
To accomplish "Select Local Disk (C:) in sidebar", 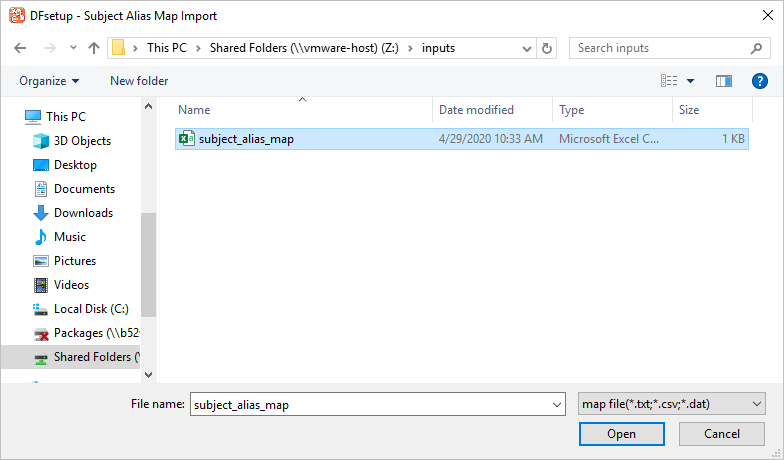I will click(x=91, y=309).
